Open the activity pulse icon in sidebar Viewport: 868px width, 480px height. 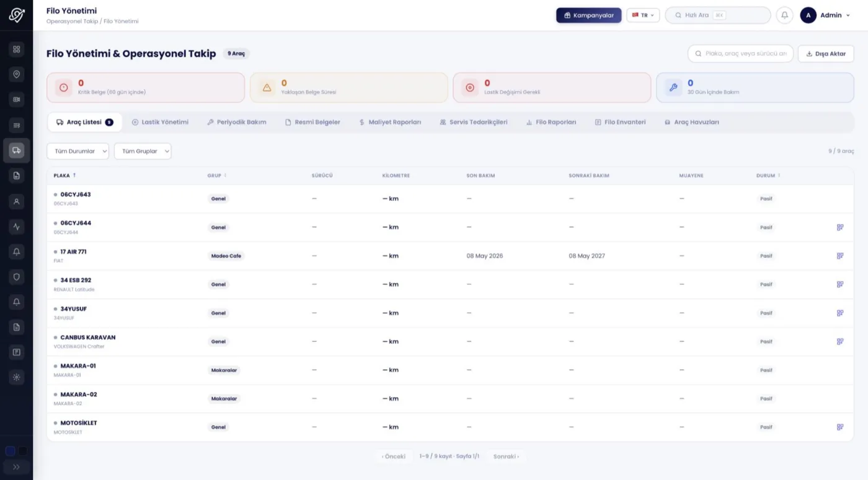coord(17,227)
